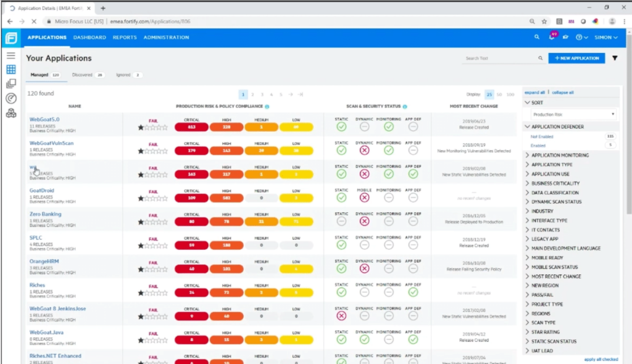The height and width of the screenshot is (364, 632).
Task: Click the NEW APPLICATION button
Action: pyautogui.click(x=578, y=57)
